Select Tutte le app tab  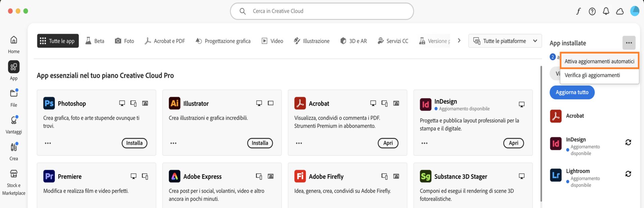point(58,41)
